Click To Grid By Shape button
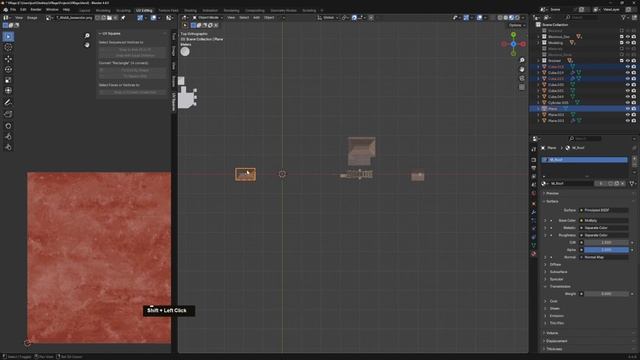Image resolution: width=640 pixels, height=360 pixels. (x=133, y=70)
